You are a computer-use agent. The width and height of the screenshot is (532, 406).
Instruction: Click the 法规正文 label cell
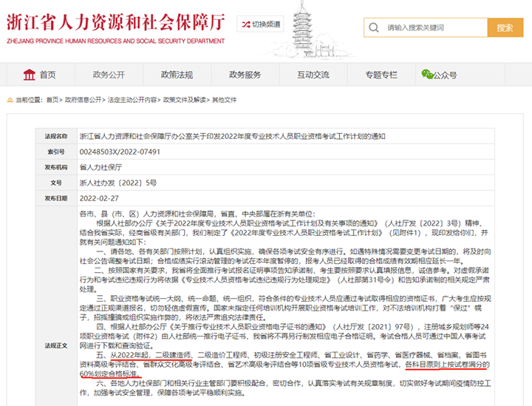56,345
